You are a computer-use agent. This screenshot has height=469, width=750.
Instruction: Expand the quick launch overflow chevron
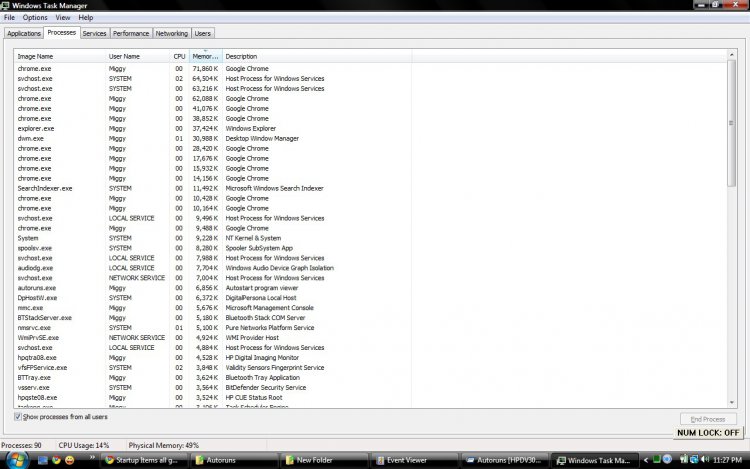(x=92, y=458)
